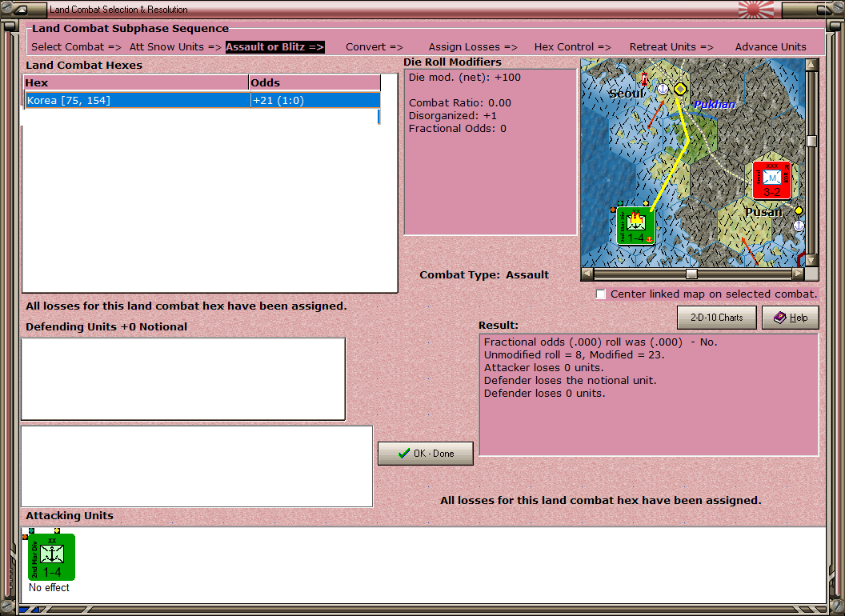This screenshot has height=616, width=845.
Task: Click the Japanese rising sun flag icon
Action: click(x=755, y=10)
